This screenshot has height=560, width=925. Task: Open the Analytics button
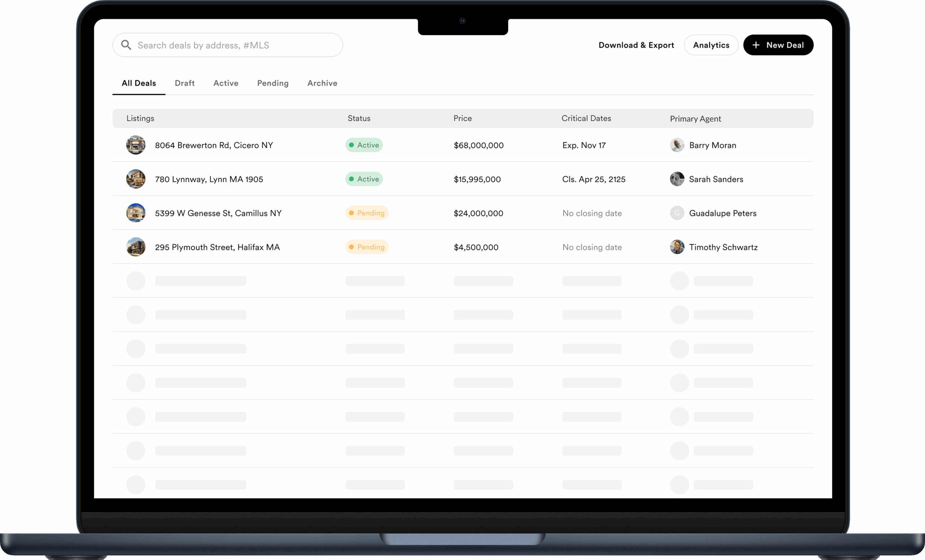711,45
